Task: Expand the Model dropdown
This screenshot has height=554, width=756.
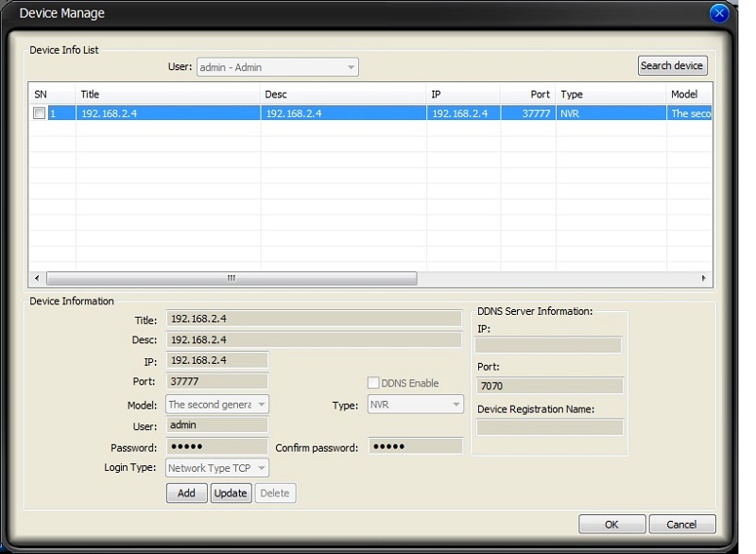Action: pos(217,404)
